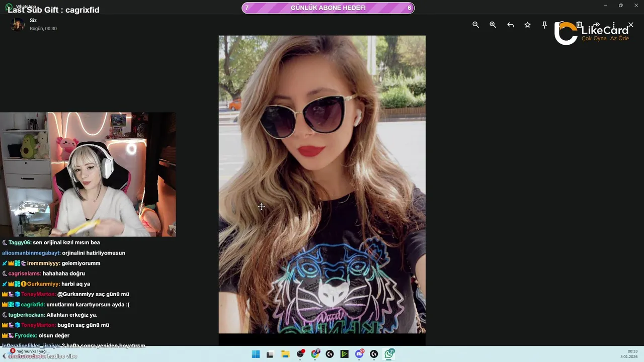The width and height of the screenshot is (644, 362).
Task: Minimize the WhatsApp window
Action: [606, 6]
